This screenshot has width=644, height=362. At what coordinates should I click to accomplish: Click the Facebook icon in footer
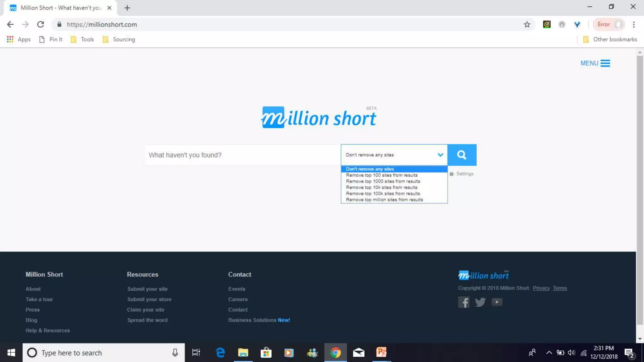(x=464, y=302)
